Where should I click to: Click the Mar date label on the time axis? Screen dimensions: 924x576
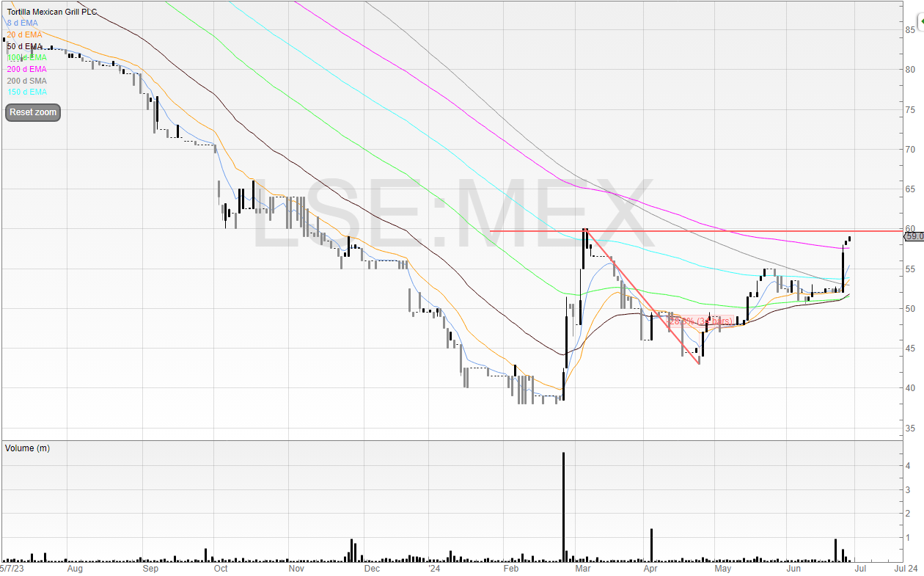583,568
